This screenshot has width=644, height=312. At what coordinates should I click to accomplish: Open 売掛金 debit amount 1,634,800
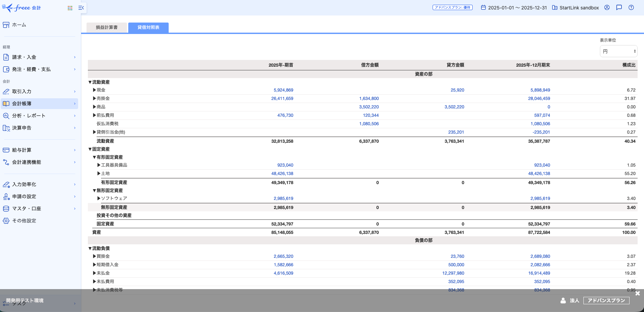coord(369,98)
